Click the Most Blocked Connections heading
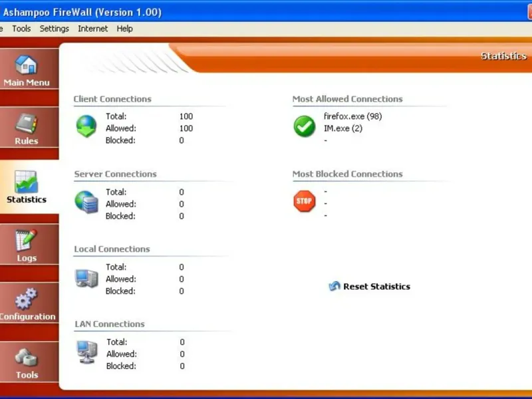This screenshot has width=532, height=399. (347, 174)
